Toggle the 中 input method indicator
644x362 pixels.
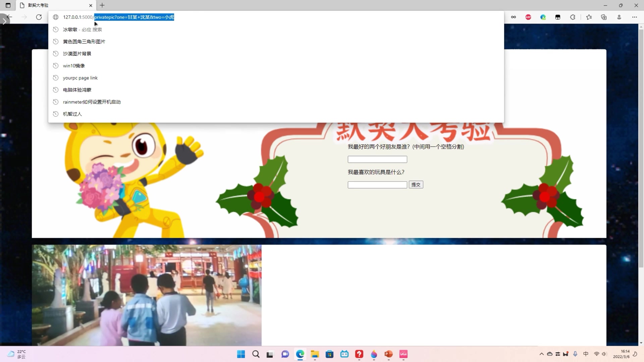[x=586, y=354]
